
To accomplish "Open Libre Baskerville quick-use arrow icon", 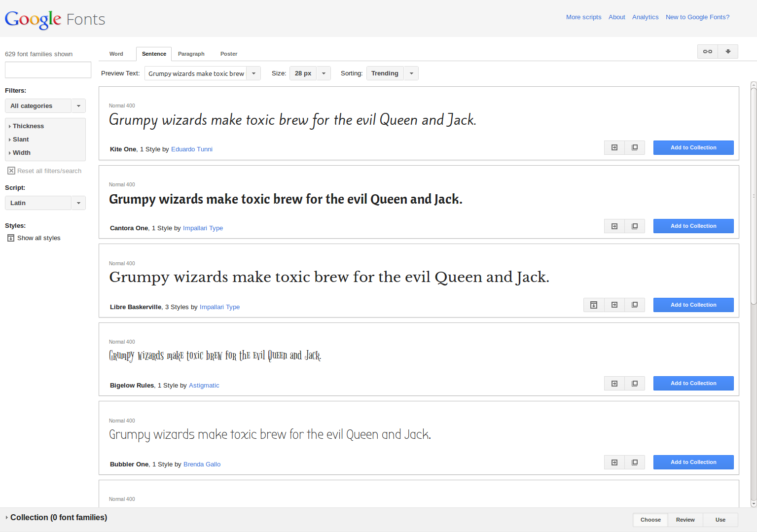I will (x=614, y=305).
